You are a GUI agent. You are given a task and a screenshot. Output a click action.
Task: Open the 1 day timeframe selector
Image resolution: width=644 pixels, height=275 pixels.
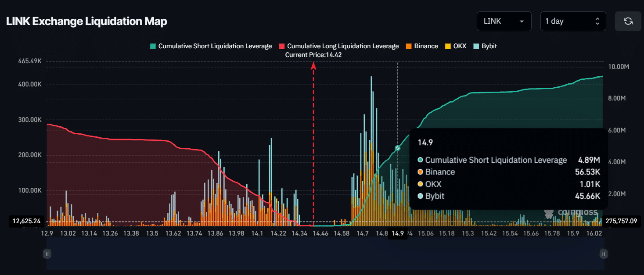(573, 21)
